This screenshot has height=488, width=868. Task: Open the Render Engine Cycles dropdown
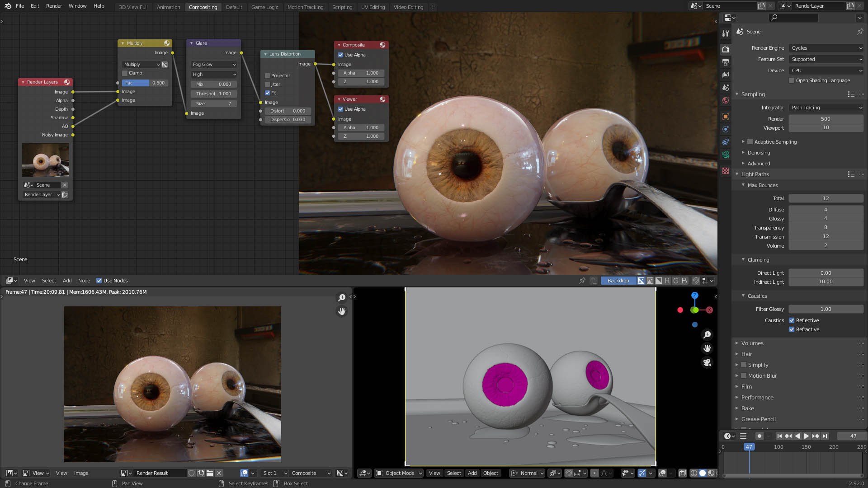(826, 48)
